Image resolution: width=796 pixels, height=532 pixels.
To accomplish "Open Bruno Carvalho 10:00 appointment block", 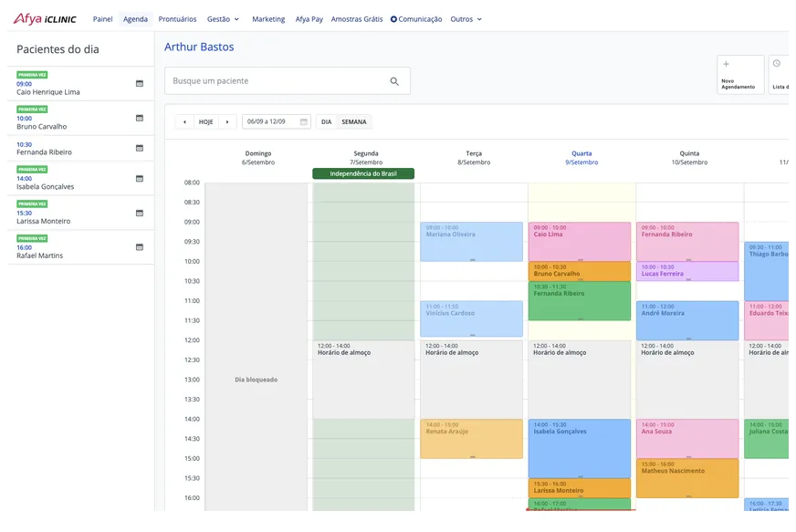I will pos(580,271).
